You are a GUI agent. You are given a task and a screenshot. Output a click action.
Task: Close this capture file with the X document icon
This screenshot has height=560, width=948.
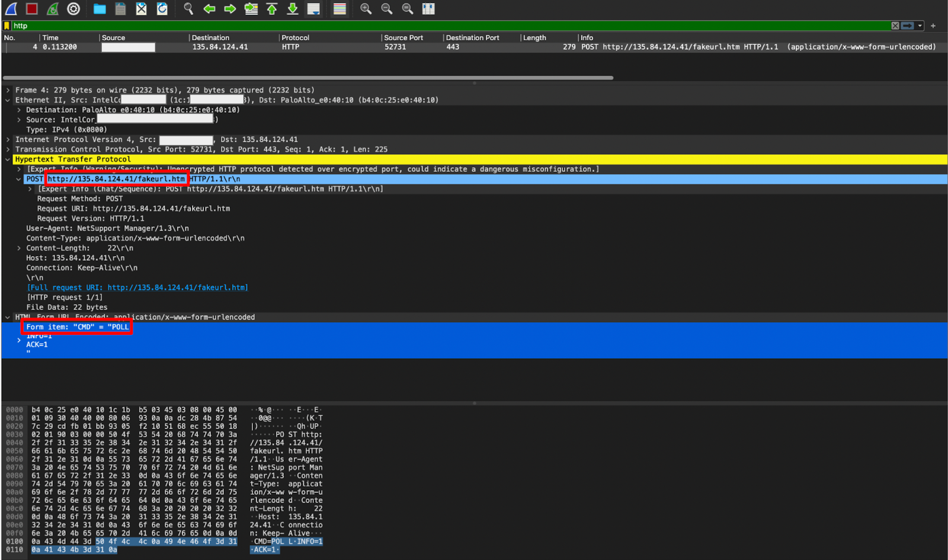(141, 9)
